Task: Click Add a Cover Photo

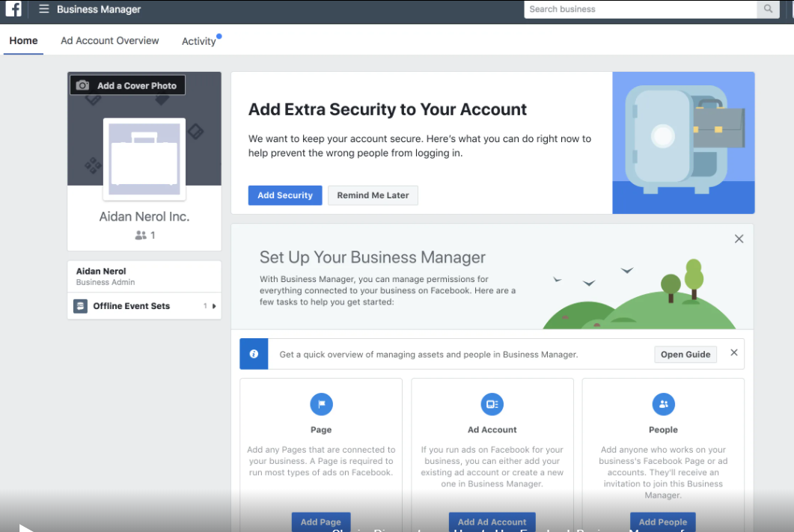Action: tap(128, 85)
